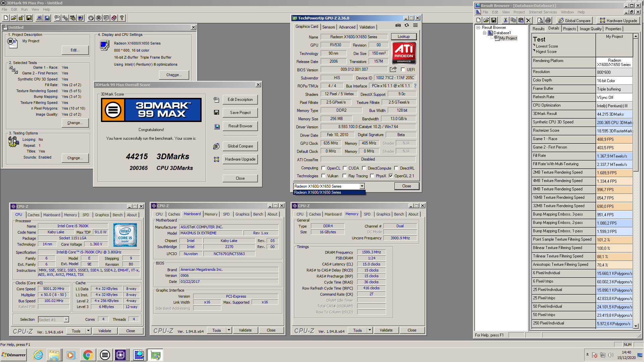Open the Socket #1 selection dropdown in CPU-Z
644x362 pixels.
click(66, 319)
